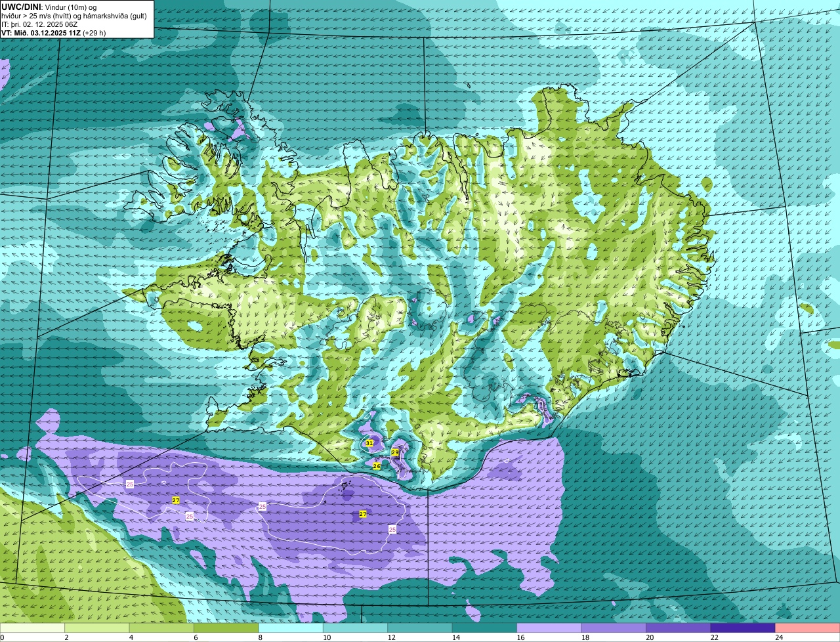The height and width of the screenshot is (642, 840).
Task: Click the legend tick label 2
Action: pos(66,637)
